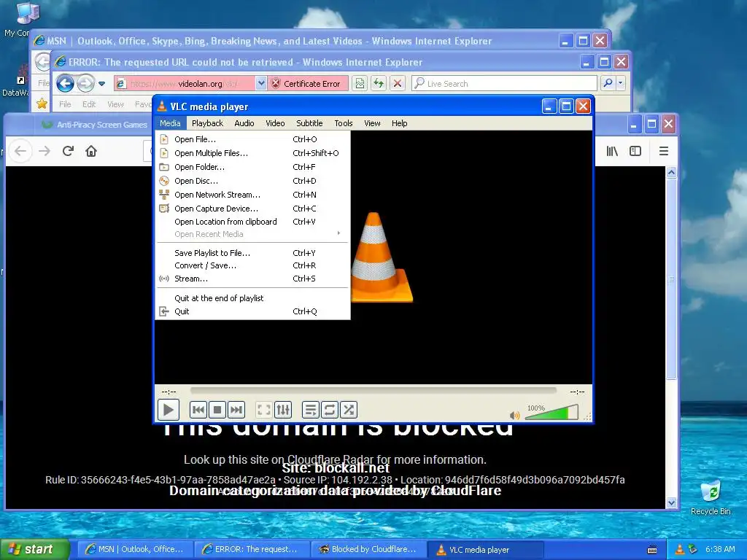
Task: Click the Firefox home icon
Action: [91, 151]
